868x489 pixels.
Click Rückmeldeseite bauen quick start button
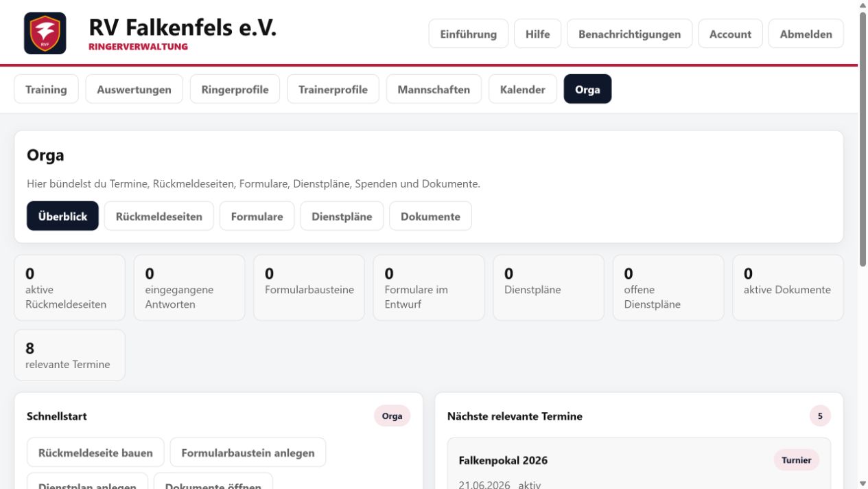(x=95, y=453)
